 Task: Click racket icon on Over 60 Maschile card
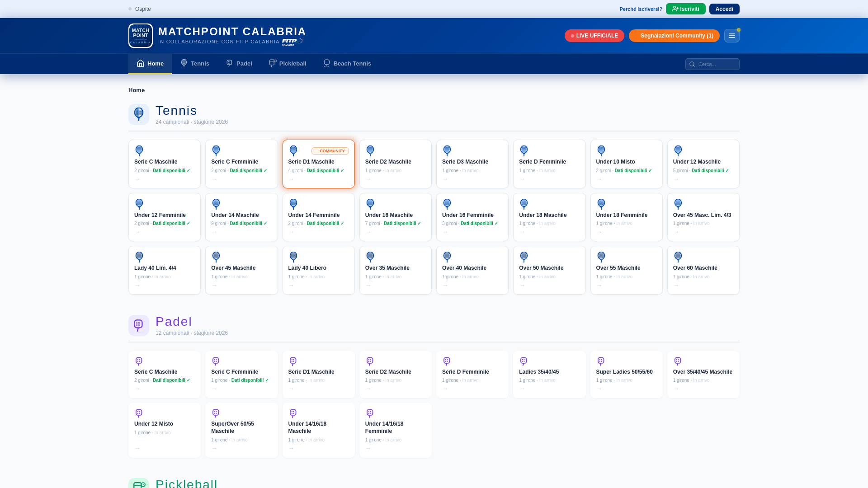pyautogui.click(x=678, y=257)
